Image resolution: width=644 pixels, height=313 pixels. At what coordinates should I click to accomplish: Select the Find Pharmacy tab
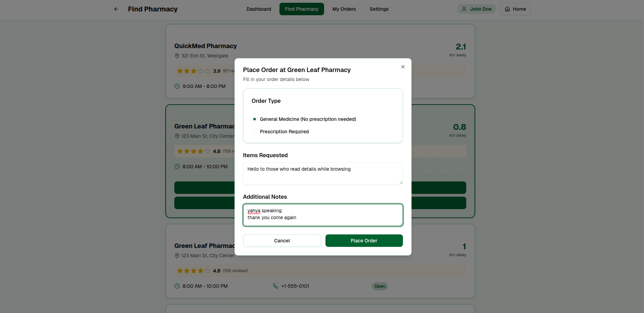tap(302, 9)
